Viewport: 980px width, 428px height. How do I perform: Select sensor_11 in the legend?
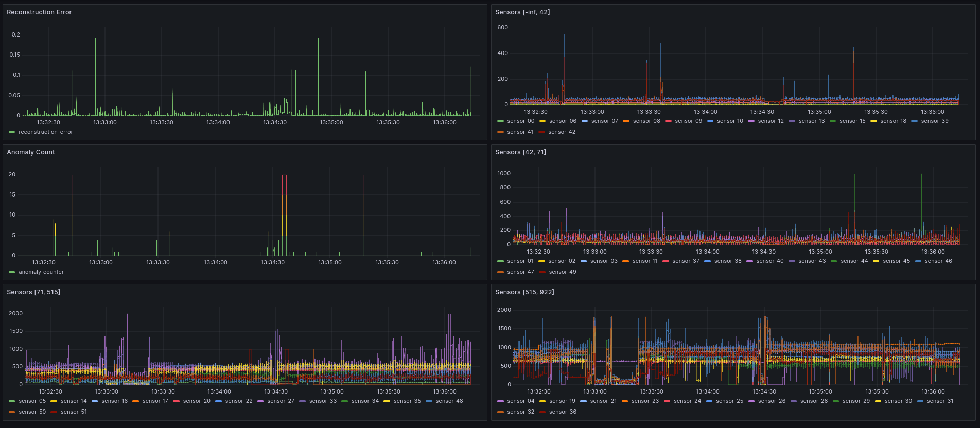tap(645, 261)
